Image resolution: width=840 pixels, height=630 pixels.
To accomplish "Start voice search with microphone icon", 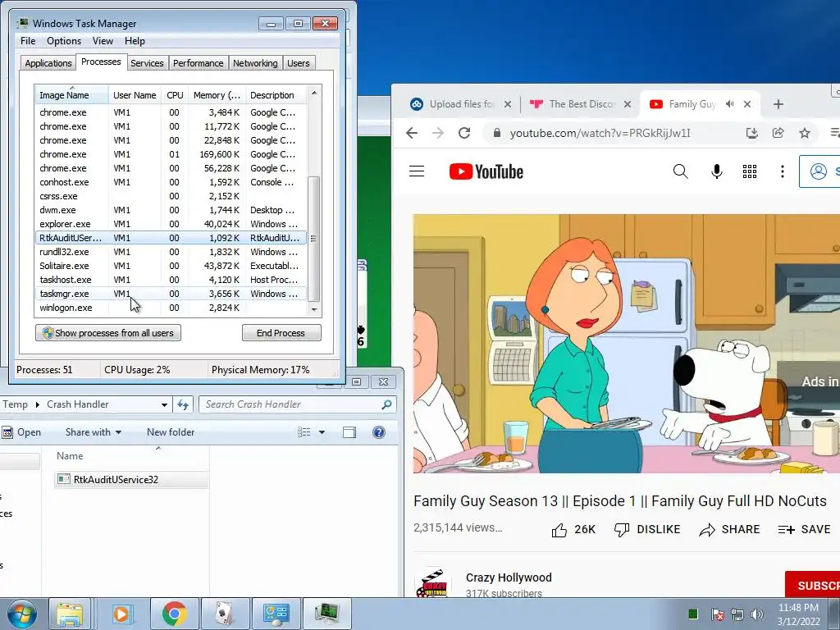I will click(716, 171).
